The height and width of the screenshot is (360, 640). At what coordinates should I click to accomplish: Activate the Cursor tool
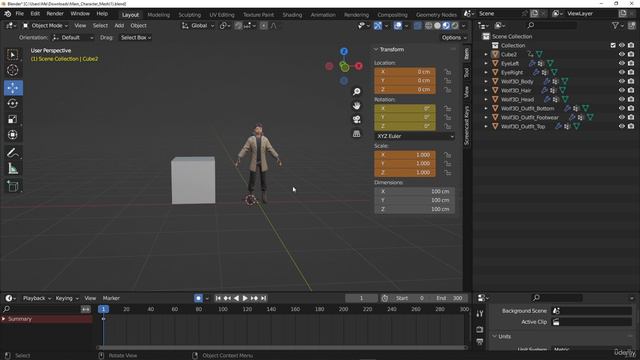[x=13, y=70]
